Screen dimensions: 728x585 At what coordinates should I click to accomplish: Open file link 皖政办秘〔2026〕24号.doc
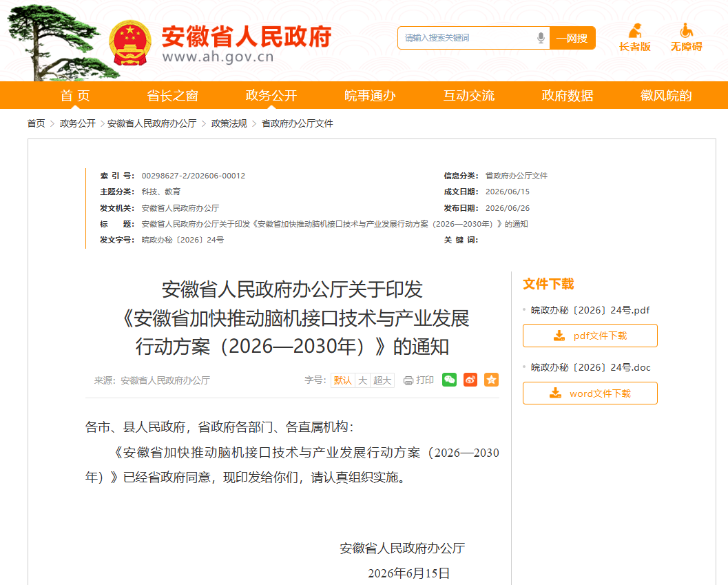[x=590, y=367]
